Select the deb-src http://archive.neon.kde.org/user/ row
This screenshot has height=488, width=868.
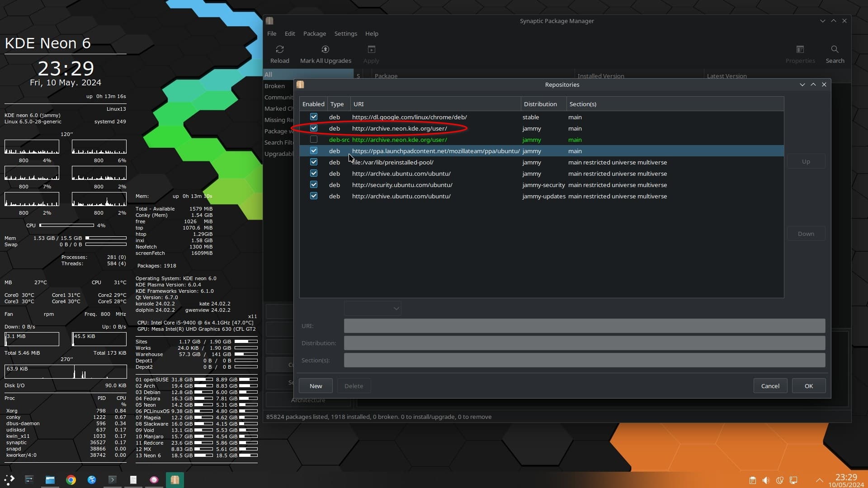coord(542,140)
